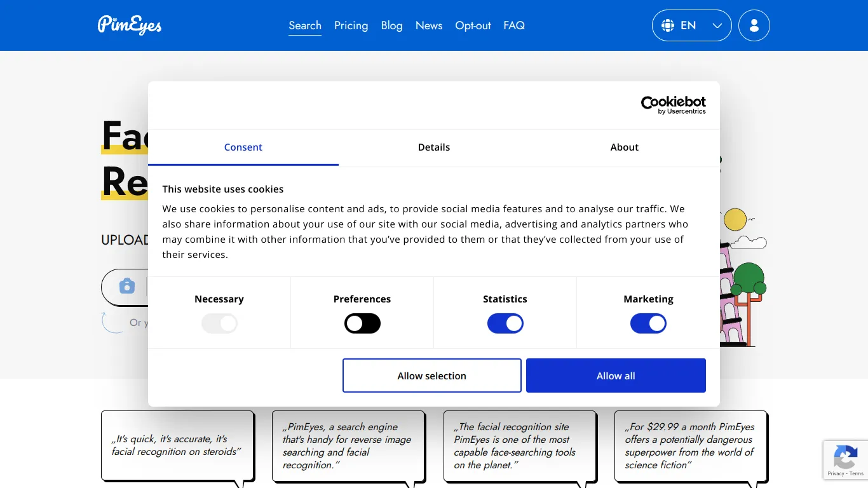868x488 pixels.
Task: Enable the Preferences cookies switch
Action: coord(362,323)
